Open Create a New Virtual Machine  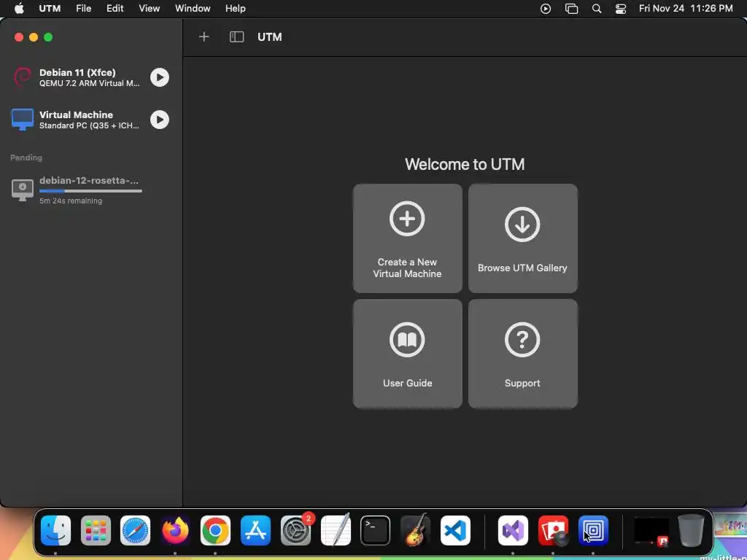point(407,238)
